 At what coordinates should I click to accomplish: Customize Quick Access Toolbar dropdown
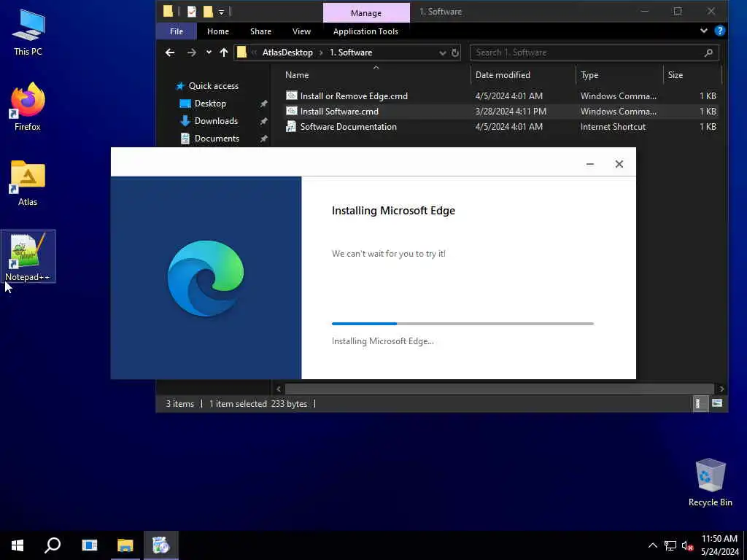[221, 12]
